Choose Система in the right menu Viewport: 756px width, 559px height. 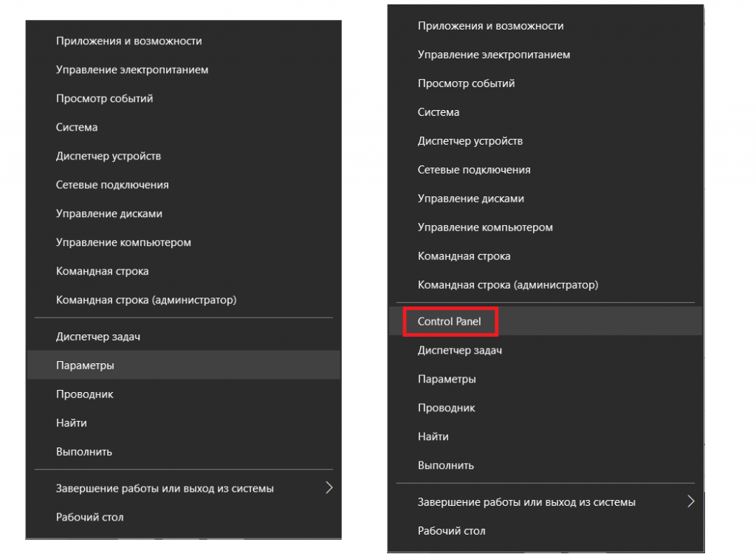[439, 112]
